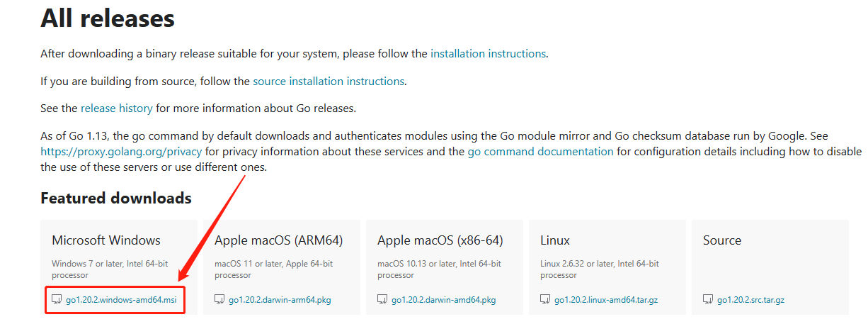
Task: Select the Source card title
Action: pos(722,240)
